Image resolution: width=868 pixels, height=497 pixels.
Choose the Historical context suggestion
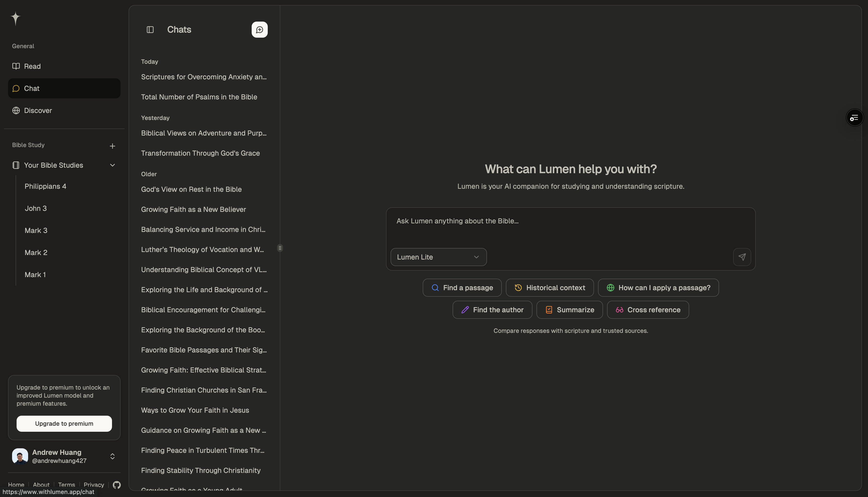point(550,288)
